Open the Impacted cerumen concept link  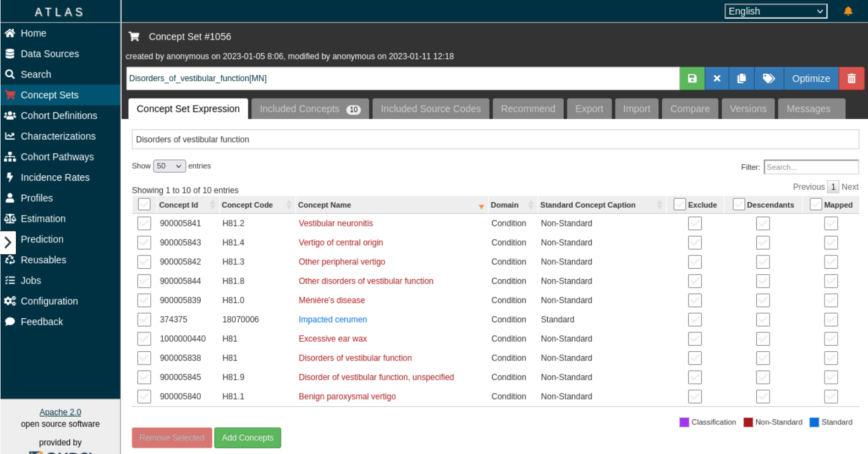(332, 319)
